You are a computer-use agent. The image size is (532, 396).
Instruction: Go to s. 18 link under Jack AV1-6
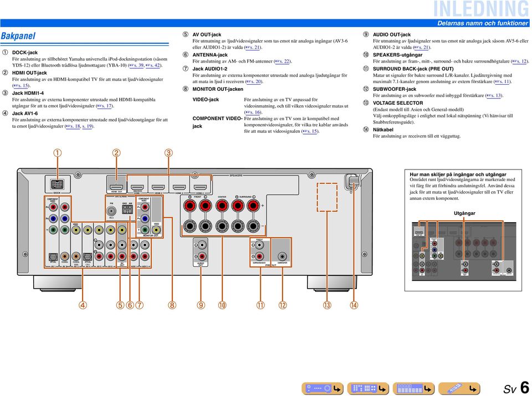(73, 126)
